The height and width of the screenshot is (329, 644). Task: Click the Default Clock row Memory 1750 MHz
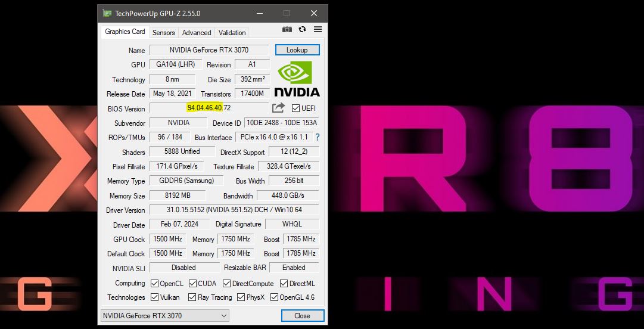[235, 253]
